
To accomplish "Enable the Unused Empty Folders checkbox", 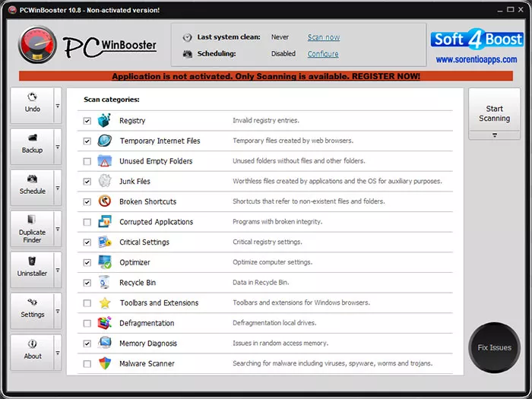I will (87, 161).
